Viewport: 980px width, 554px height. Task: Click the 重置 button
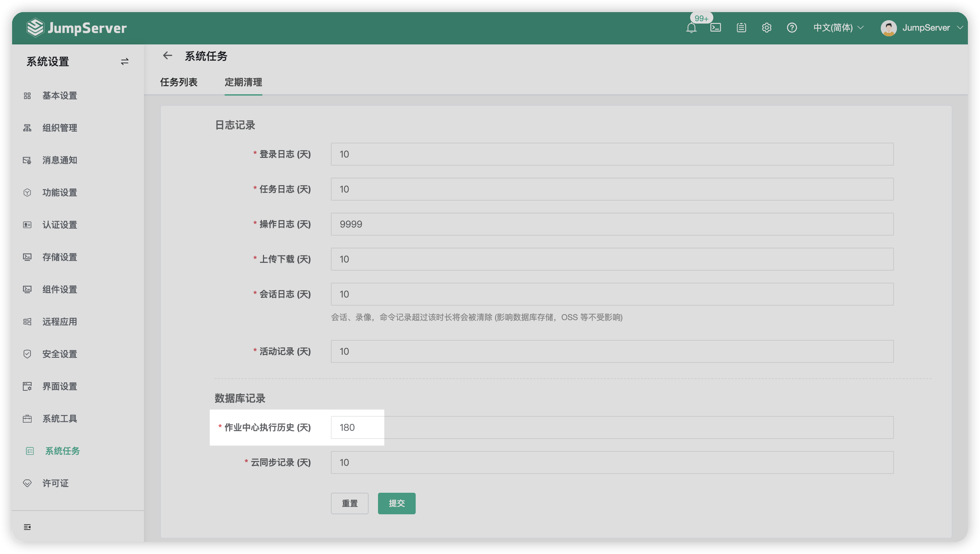tap(350, 504)
